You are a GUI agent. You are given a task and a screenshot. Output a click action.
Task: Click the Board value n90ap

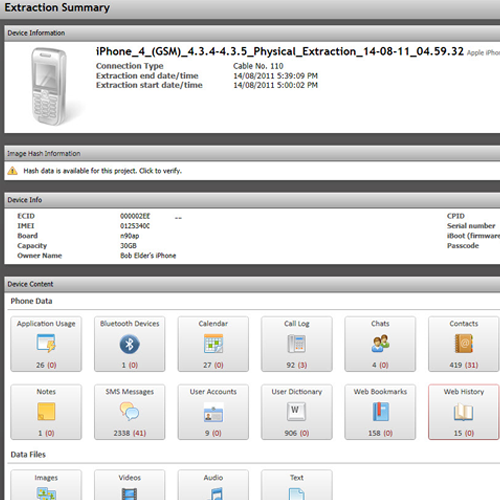tap(130, 236)
